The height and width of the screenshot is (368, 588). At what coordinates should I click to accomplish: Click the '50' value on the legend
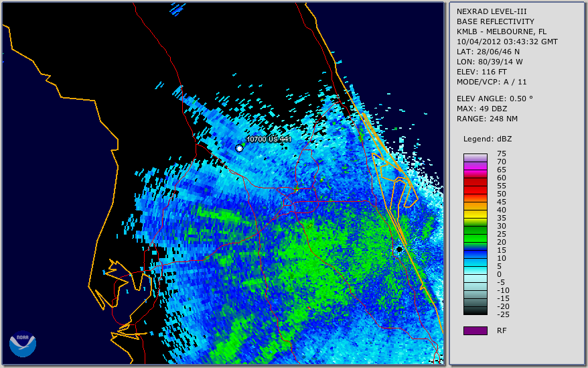point(502,194)
